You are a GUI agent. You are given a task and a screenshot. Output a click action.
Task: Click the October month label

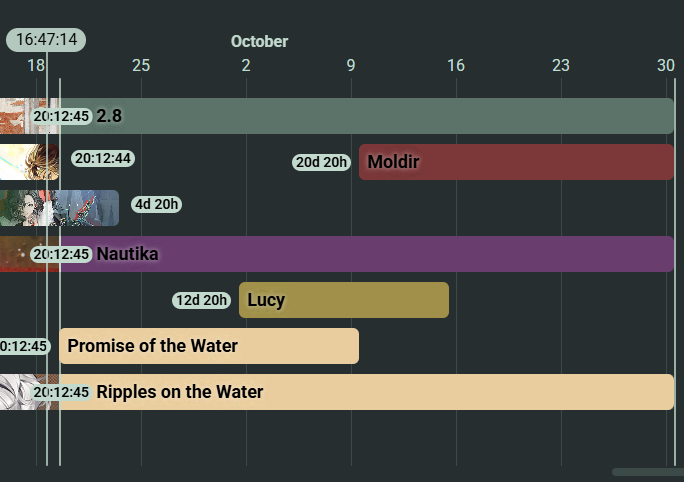pyautogui.click(x=259, y=42)
